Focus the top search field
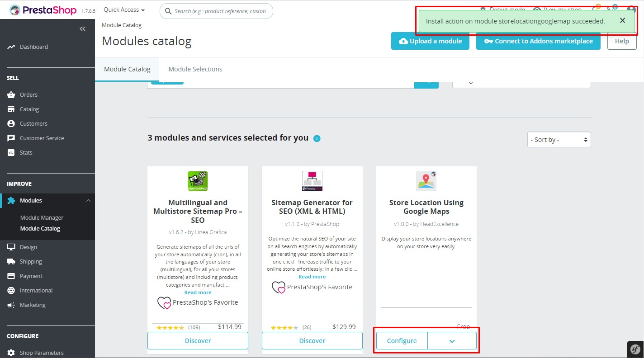This screenshot has width=644, height=358. click(216, 11)
